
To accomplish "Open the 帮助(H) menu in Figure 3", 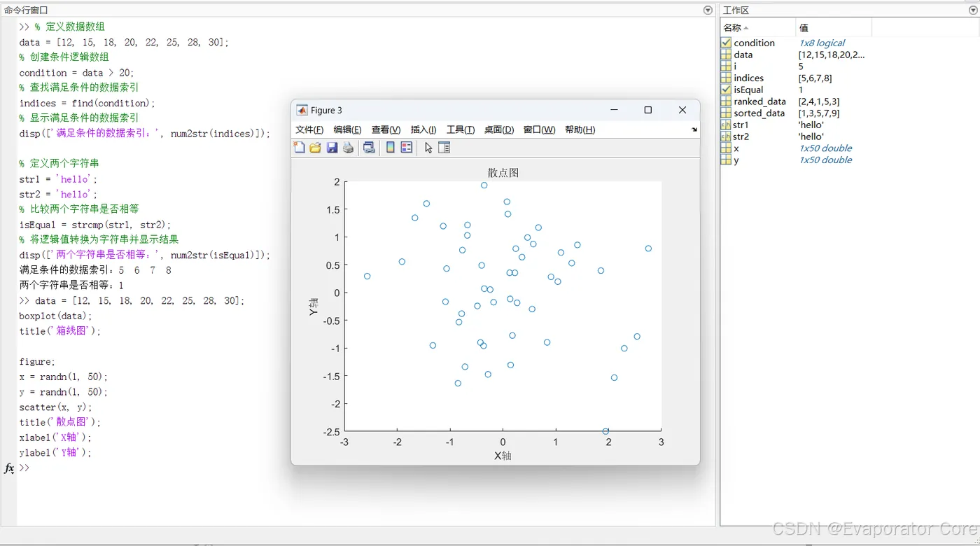I will coord(580,129).
